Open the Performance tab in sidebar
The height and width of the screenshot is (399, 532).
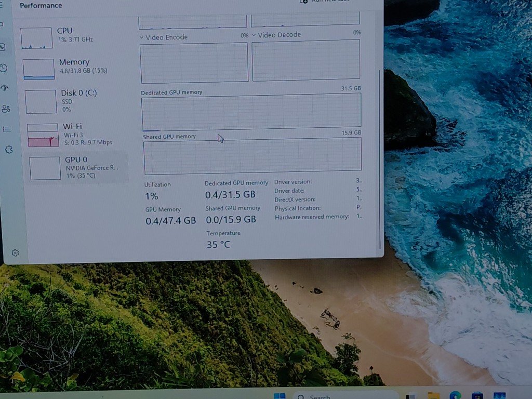pos(3,47)
